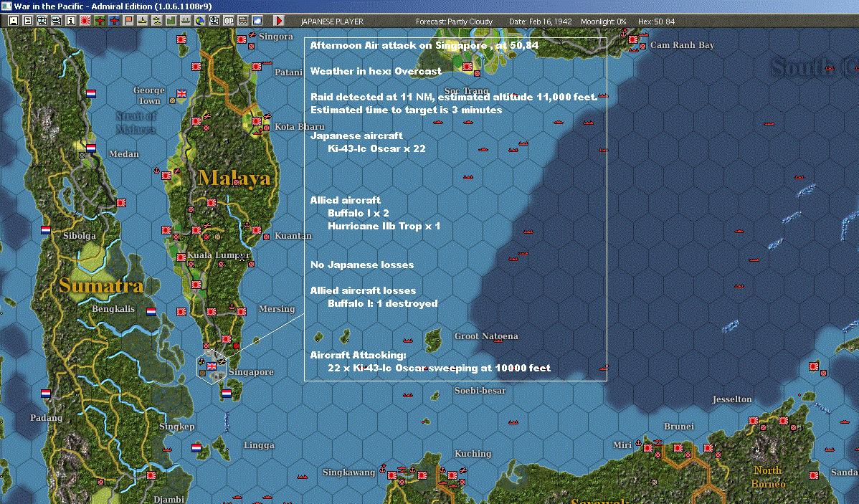Select the Japanese flag base below Jesselton
The height and width of the screenshot is (504, 859).
point(754,421)
